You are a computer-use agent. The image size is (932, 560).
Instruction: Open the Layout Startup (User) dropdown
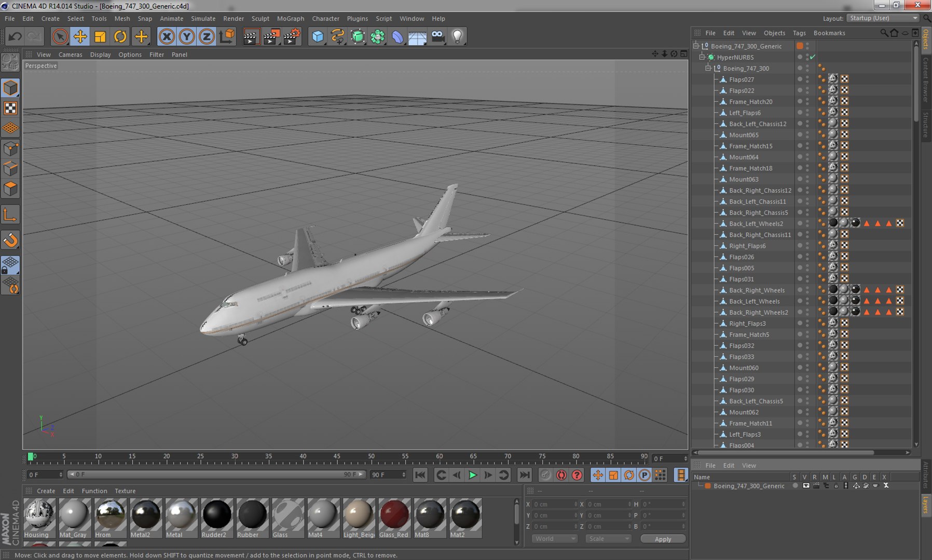(x=883, y=18)
